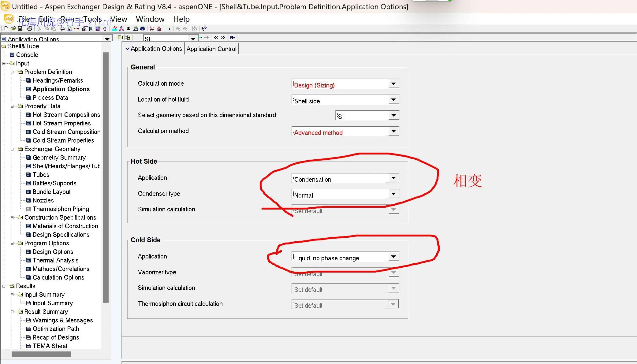Click the double right arrow forward button
Viewport: 637px width, 364px height.
click(223, 37)
